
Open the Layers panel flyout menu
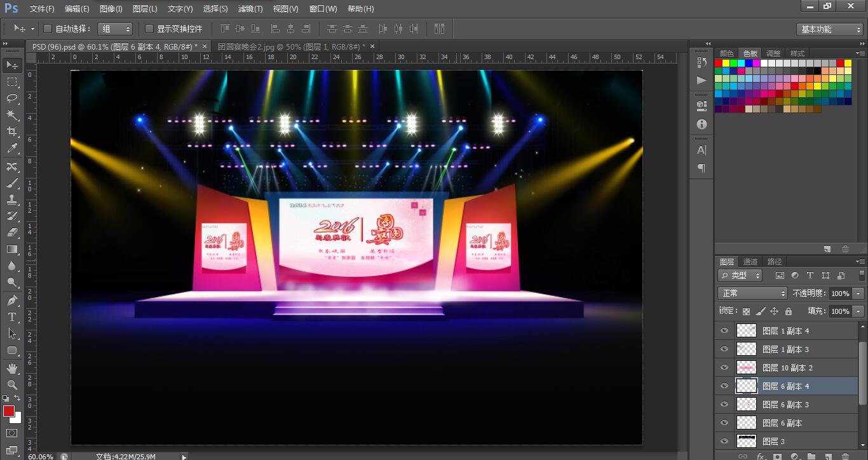click(860, 262)
